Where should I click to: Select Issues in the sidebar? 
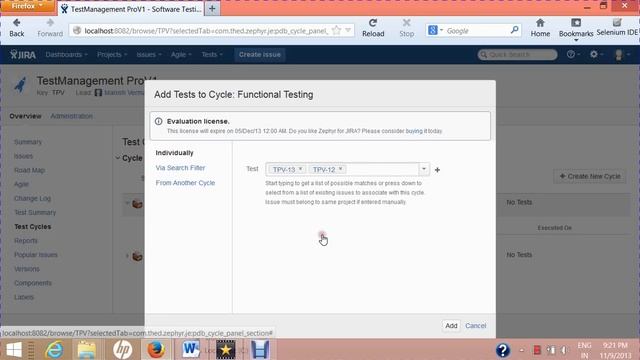click(23, 156)
